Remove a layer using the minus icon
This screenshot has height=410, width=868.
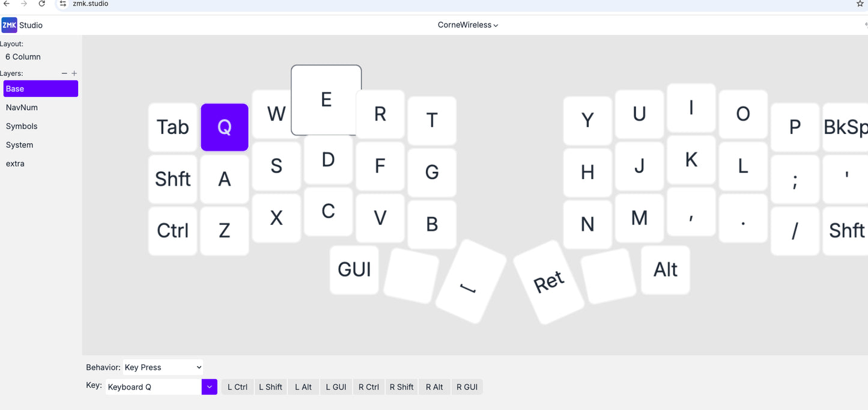64,73
